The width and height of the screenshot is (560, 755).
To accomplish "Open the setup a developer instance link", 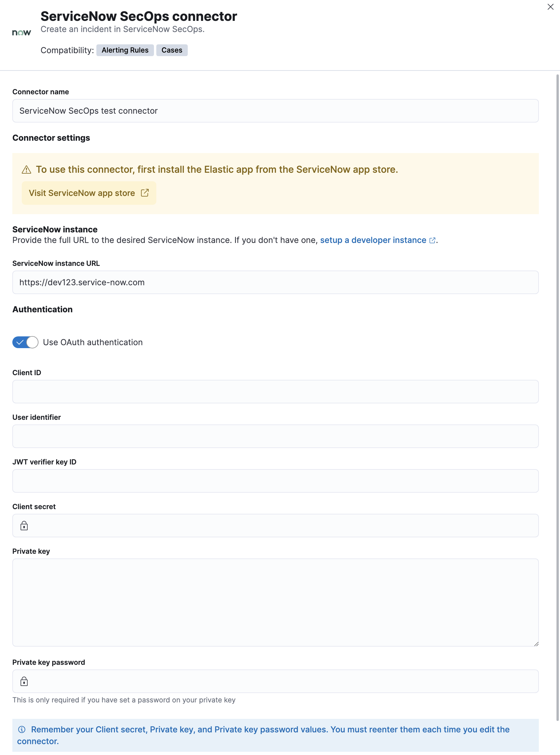I will tap(373, 240).
